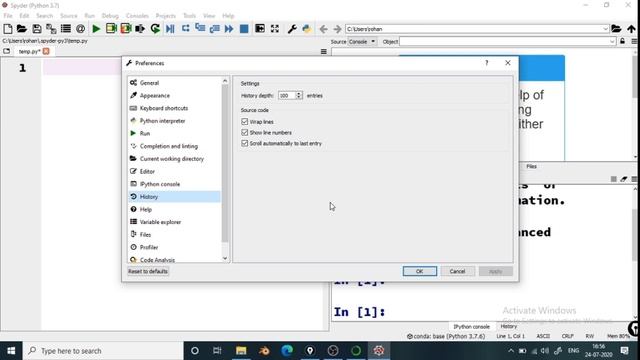Open the editor pane options menu

(324, 51)
